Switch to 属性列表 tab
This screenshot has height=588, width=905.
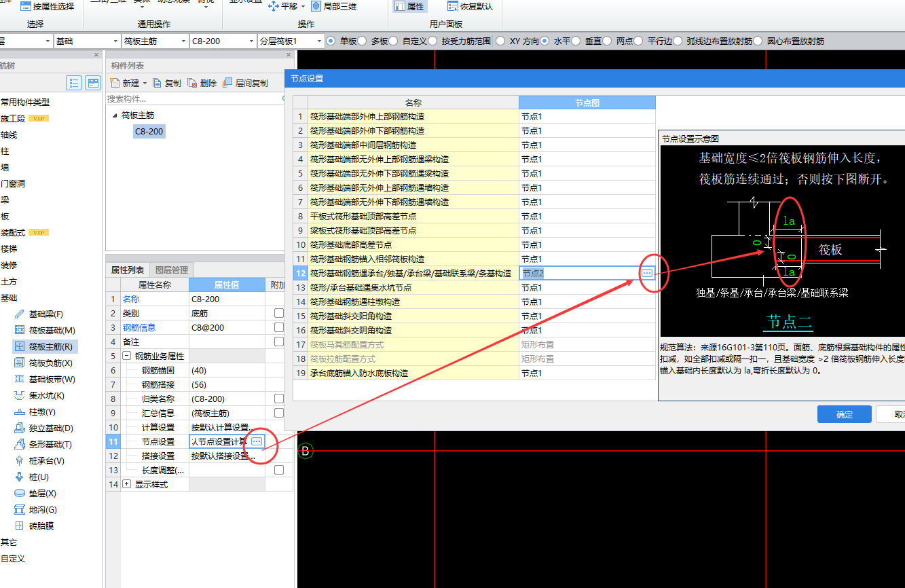click(128, 270)
